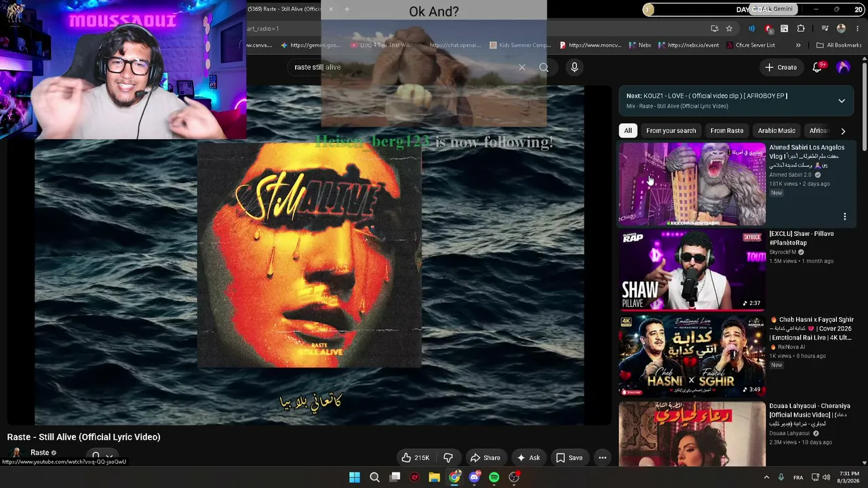This screenshot has width=868, height=488.
Task: Open the media controls icon in Chrome toolbar
Action: 825,28
